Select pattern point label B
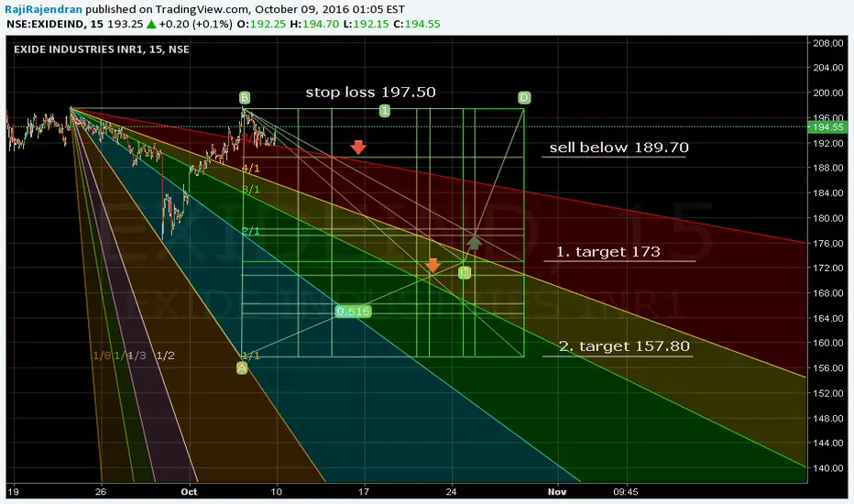 pos(245,98)
